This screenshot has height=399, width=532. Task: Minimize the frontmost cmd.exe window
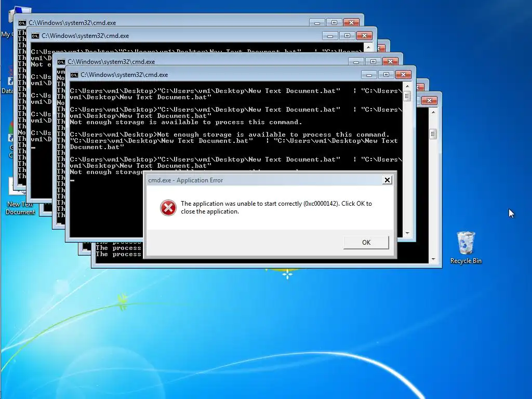(x=369, y=75)
